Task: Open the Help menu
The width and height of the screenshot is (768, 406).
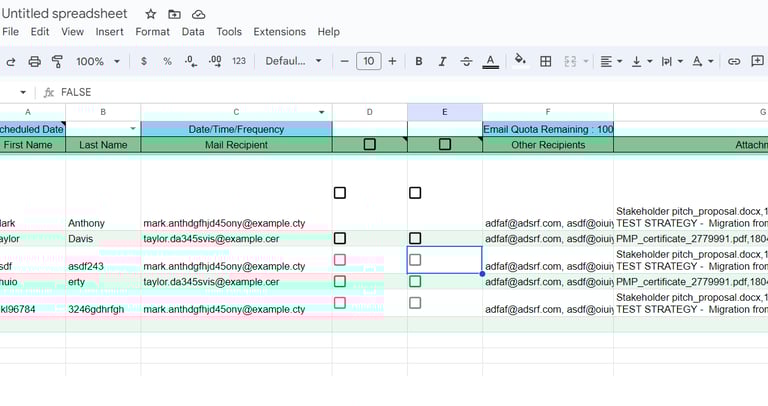Action: [x=328, y=32]
